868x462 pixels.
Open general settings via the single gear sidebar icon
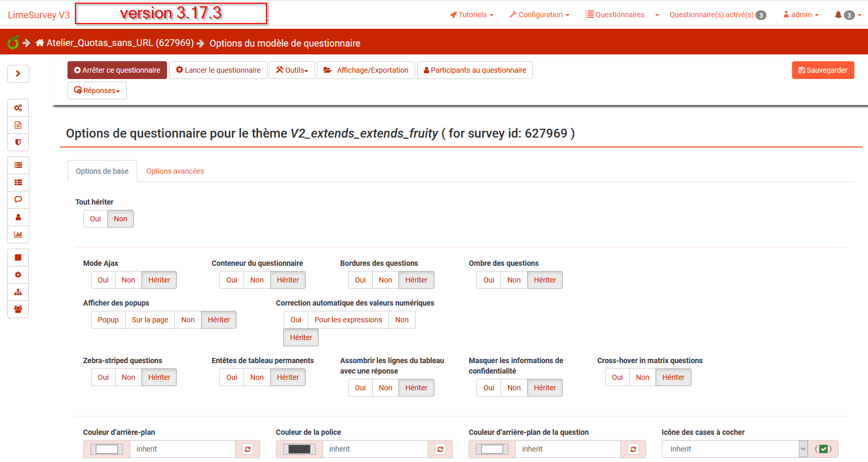coord(18,275)
